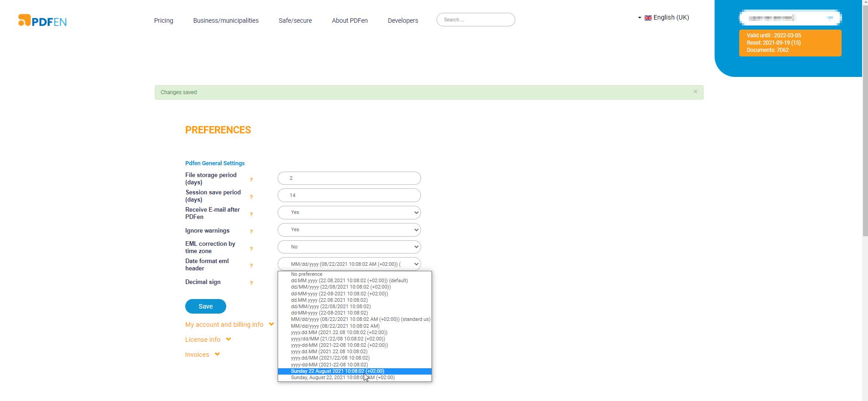
Task: Expand My account and billing info
Action: tap(229, 325)
